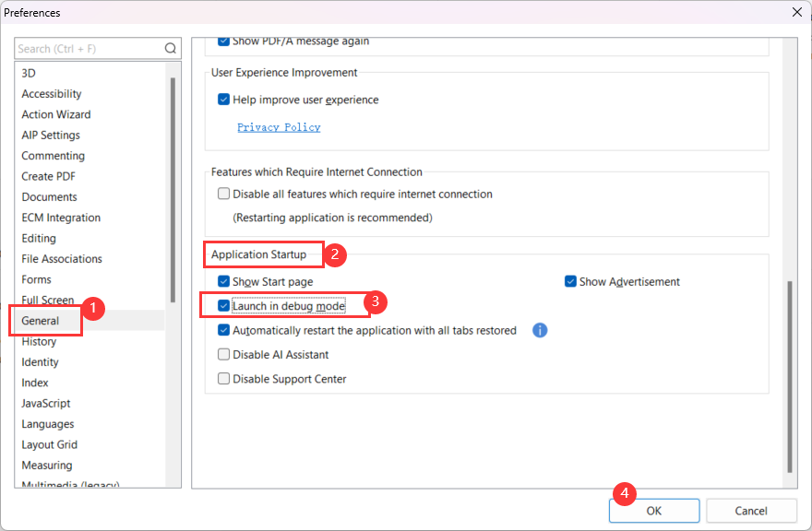Select the General category
The width and height of the screenshot is (812, 531).
[x=44, y=320]
